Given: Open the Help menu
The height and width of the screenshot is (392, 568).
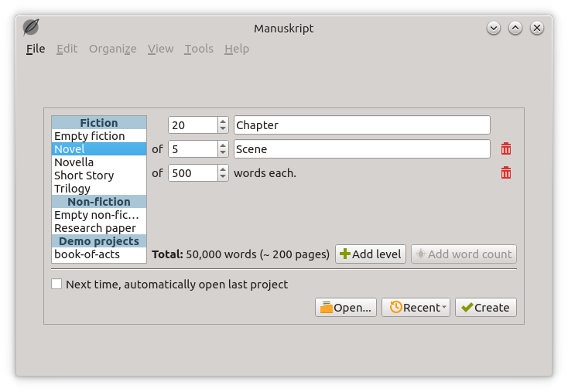Looking at the screenshot, I should coord(237,49).
